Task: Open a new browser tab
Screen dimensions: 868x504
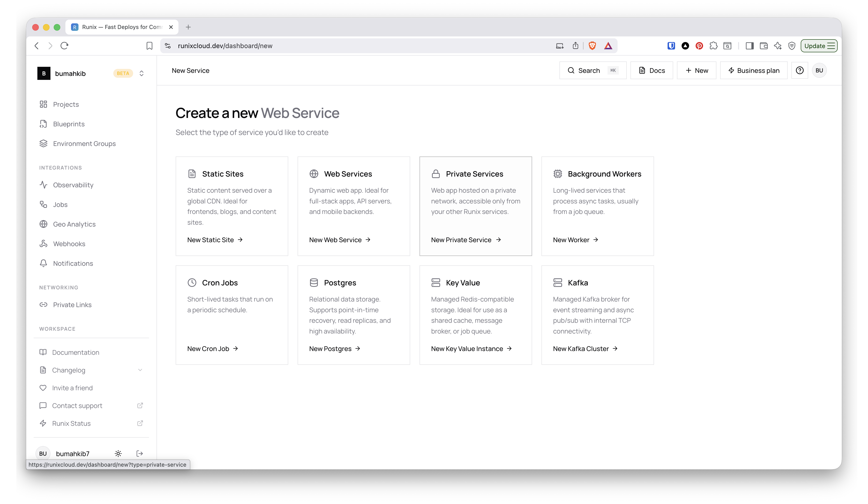Action: point(188,27)
